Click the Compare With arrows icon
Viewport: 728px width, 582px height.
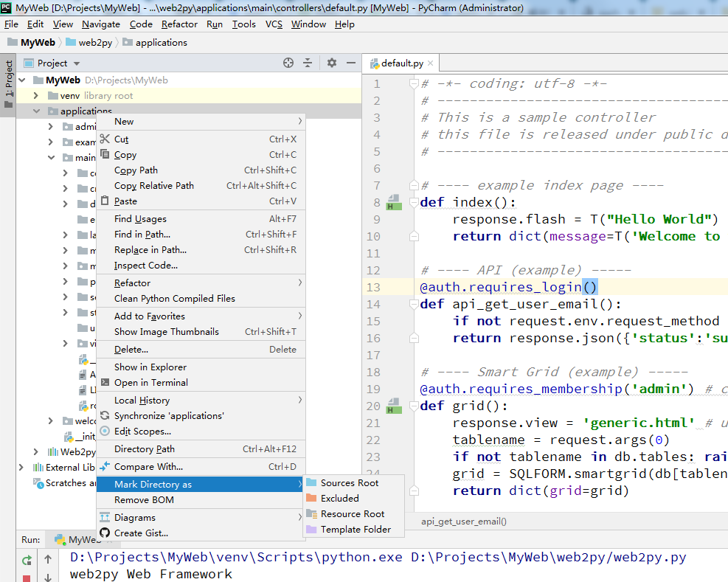click(x=105, y=466)
